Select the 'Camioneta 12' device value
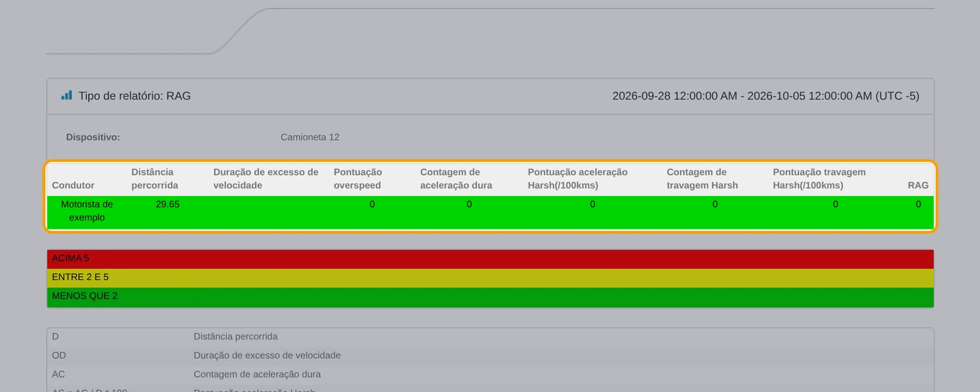Screen dimensions: 980x392 (310, 137)
